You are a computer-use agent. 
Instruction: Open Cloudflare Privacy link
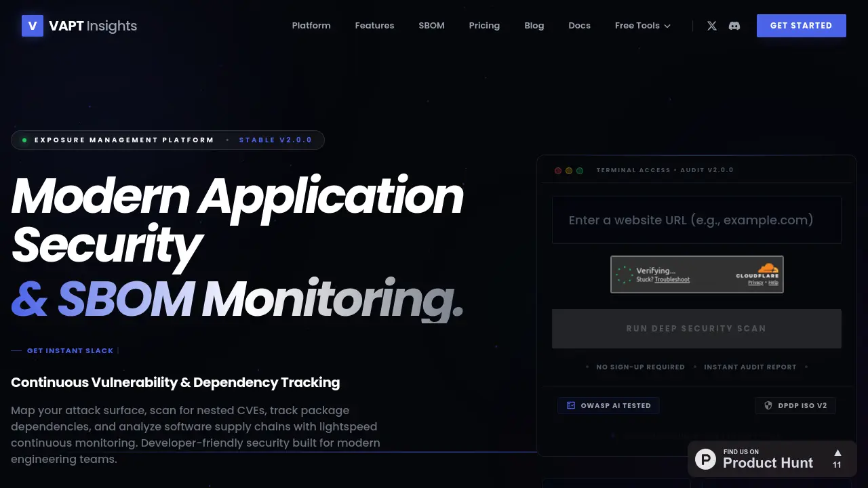point(755,282)
